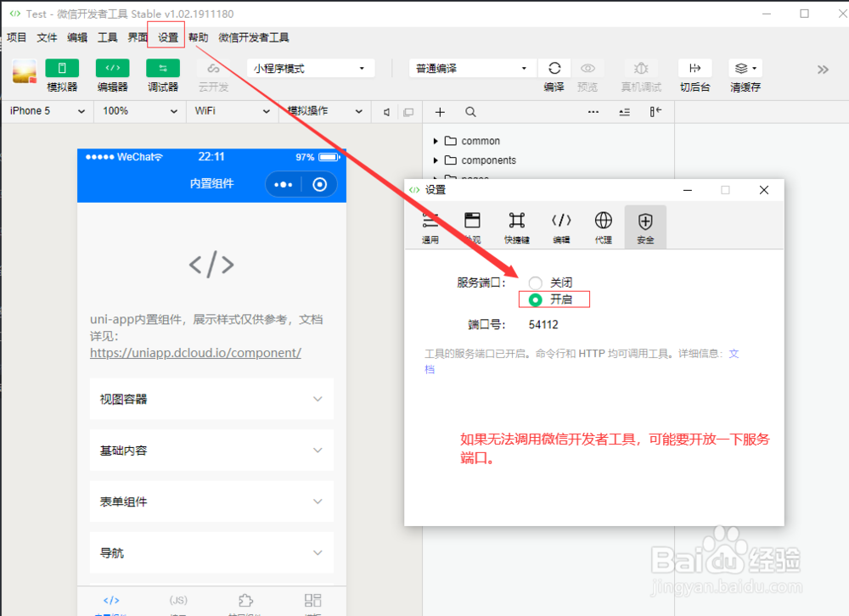
Task: Click the 切后台 switch background icon
Action: (x=694, y=68)
